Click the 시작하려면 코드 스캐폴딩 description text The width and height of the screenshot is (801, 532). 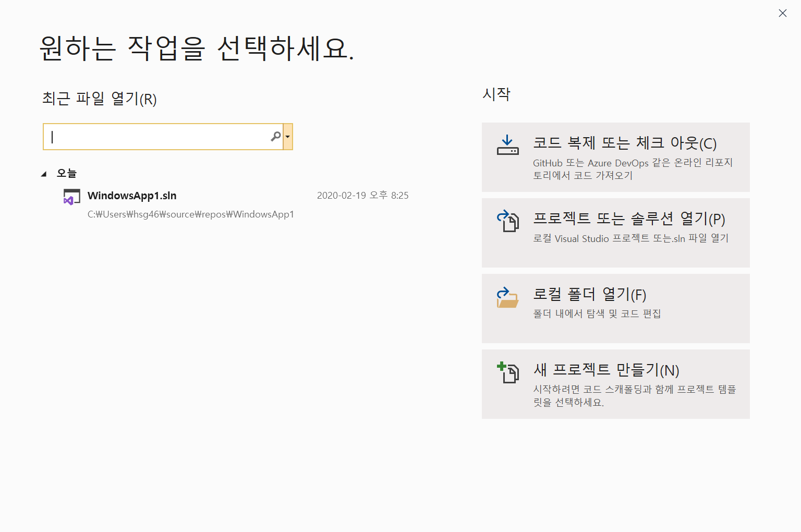pyautogui.click(x=634, y=396)
